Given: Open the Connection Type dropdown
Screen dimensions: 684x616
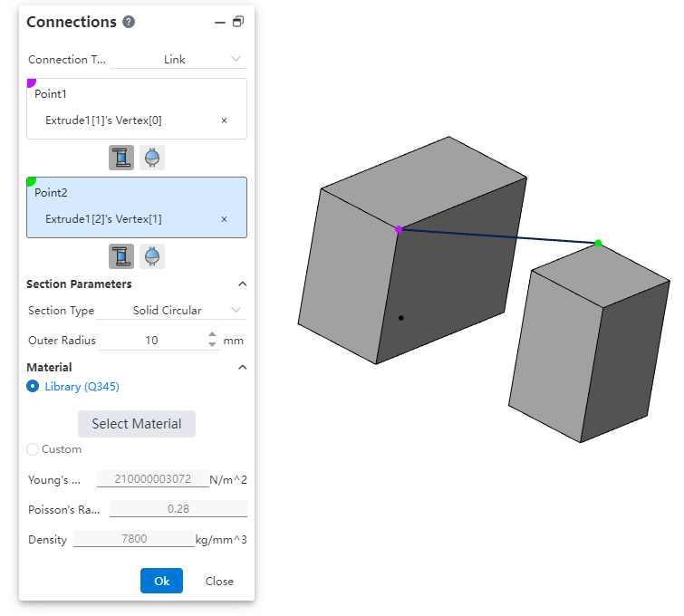Looking at the screenshot, I should point(178,60).
